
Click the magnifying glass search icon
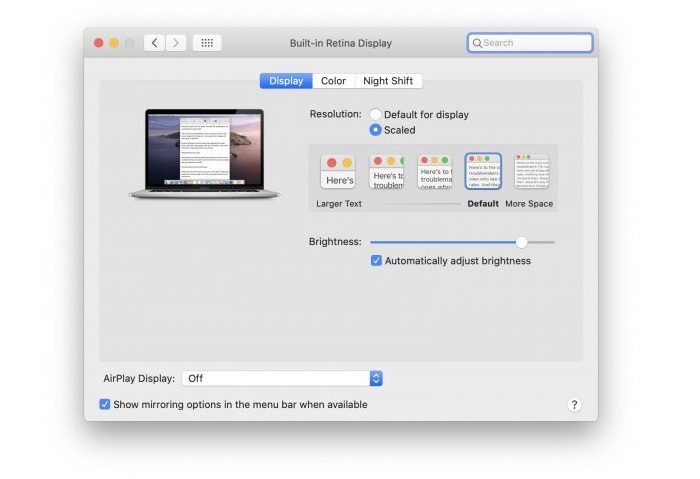477,43
